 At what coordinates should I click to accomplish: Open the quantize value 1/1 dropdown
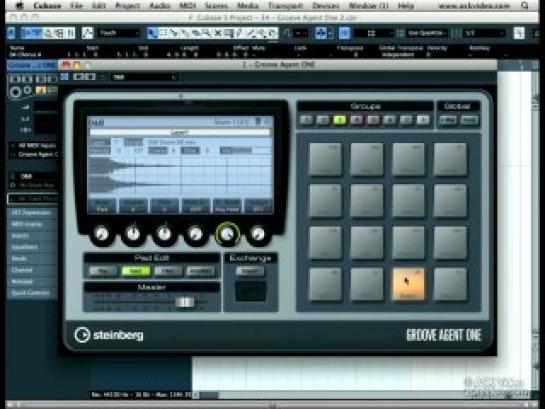[485, 33]
